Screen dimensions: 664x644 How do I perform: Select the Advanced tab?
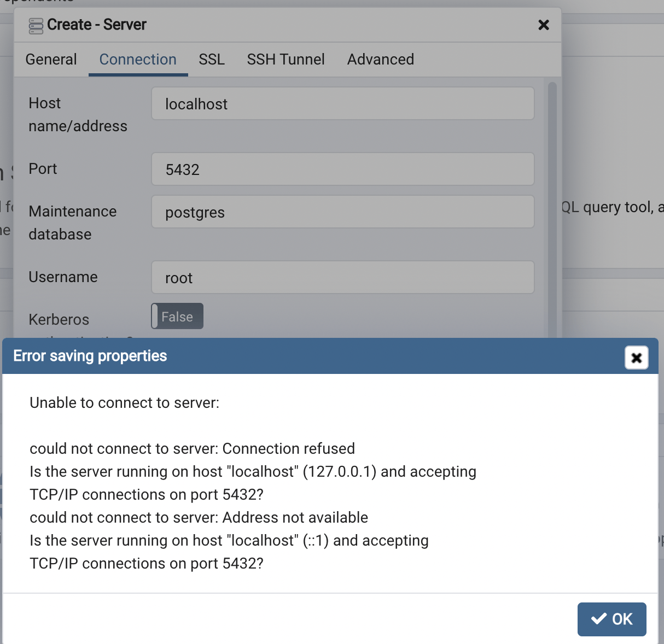pos(380,60)
